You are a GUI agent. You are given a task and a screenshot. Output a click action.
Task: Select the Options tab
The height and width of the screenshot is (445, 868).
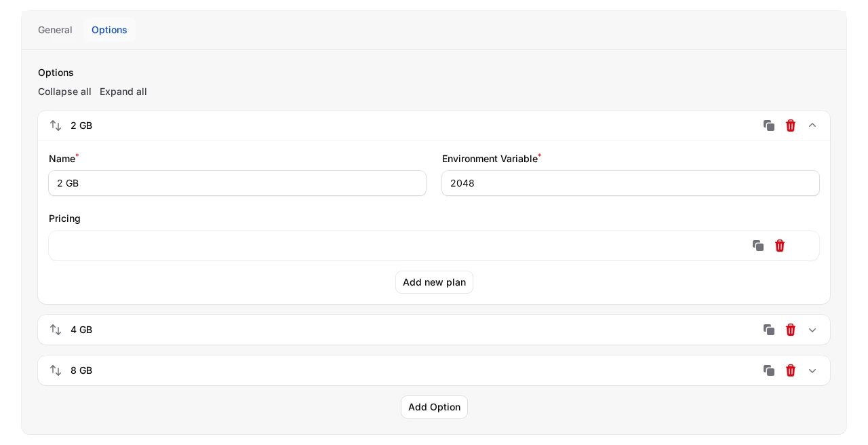click(x=109, y=30)
